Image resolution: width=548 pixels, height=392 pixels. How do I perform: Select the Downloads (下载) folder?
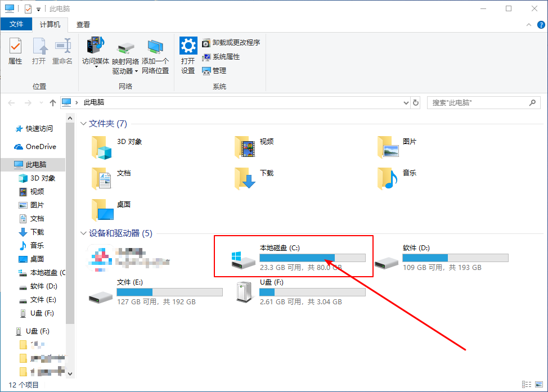254,178
